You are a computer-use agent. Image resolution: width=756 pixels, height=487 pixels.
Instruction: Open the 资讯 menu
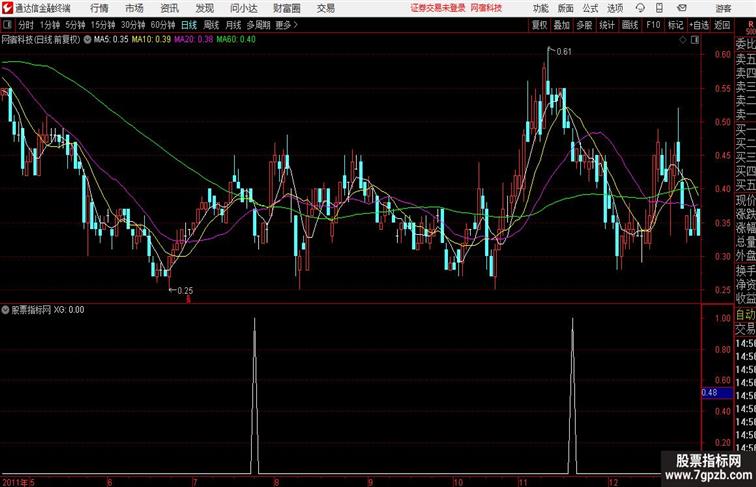[x=169, y=8]
